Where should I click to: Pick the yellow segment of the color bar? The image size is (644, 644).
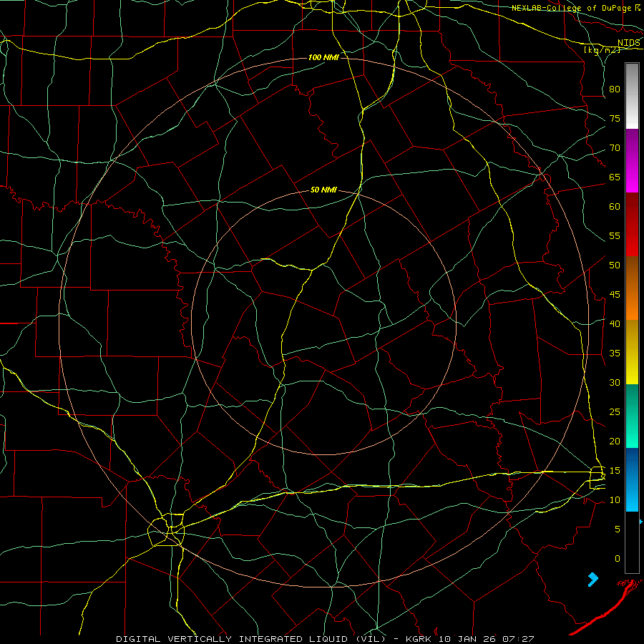pyautogui.click(x=632, y=352)
